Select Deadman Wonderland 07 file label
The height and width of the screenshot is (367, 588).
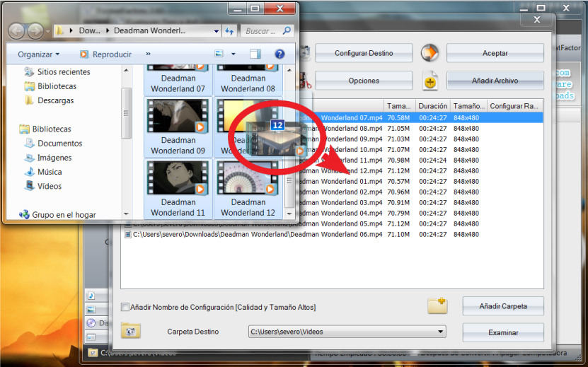click(x=178, y=83)
